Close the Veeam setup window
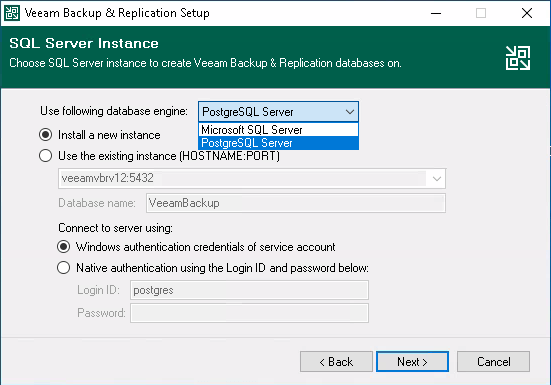This screenshot has height=385, width=551. click(x=527, y=13)
